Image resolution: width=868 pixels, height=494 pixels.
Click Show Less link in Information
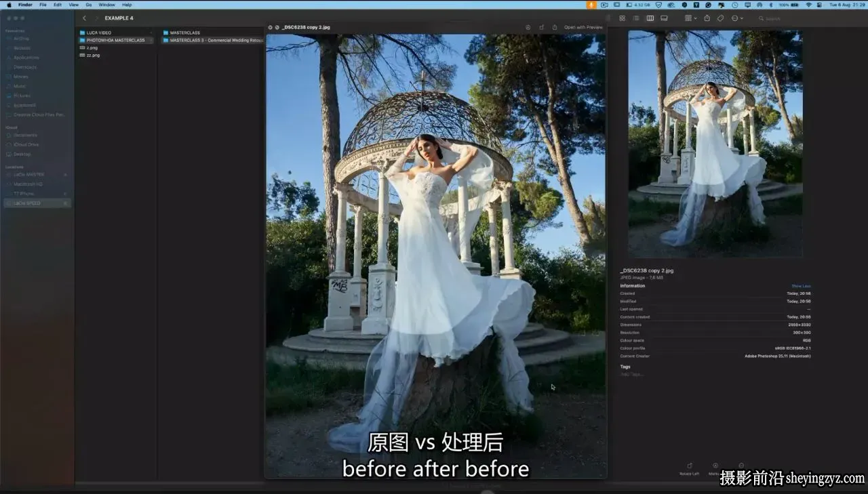[801, 286]
